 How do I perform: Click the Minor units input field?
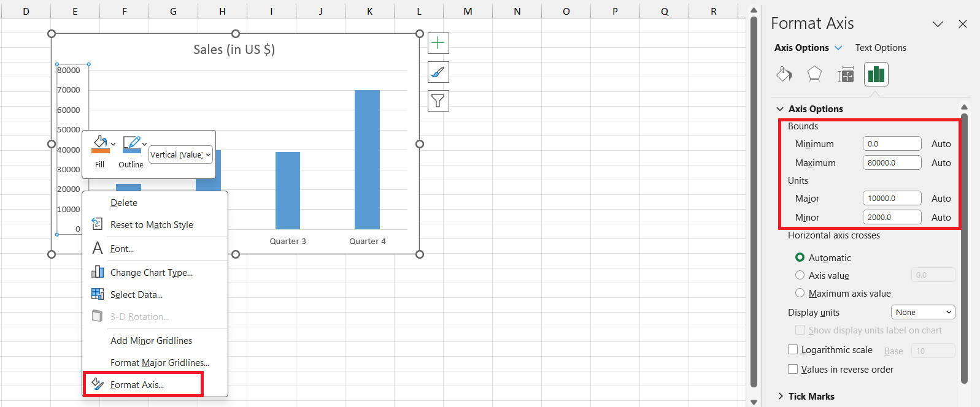(x=892, y=217)
